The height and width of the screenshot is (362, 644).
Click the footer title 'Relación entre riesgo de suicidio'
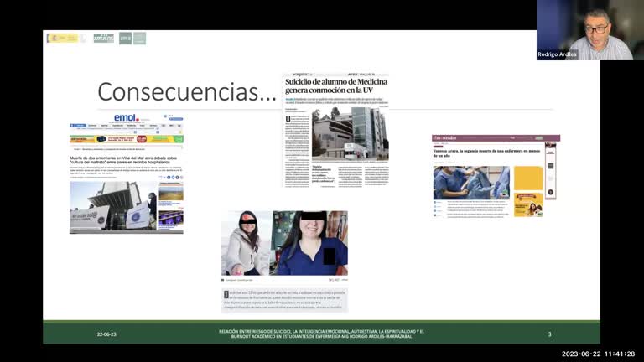click(321, 334)
